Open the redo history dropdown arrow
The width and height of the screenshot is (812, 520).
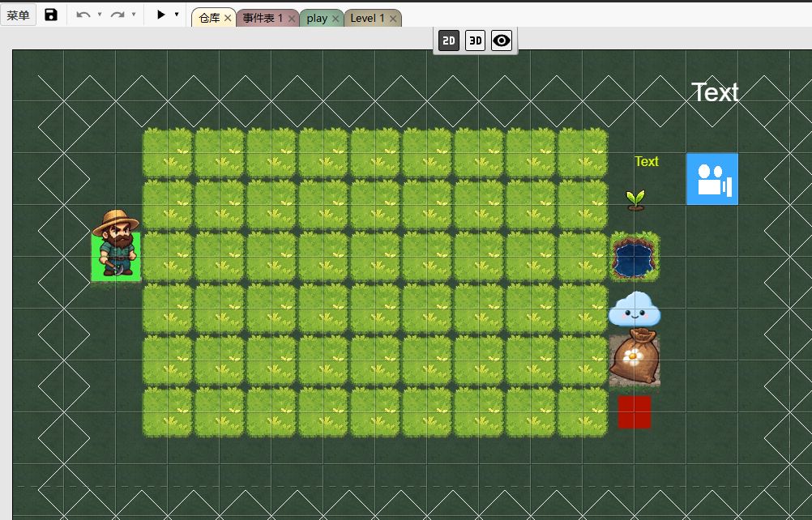point(134,15)
